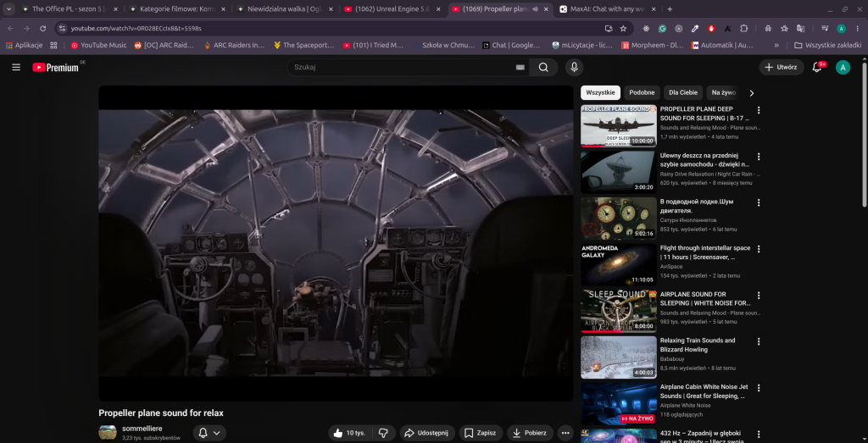Image resolution: width=868 pixels, height=443 pixels.
Task: Open the on-screen keyboard icon in search box
Action: pyautogui.click(x=520, y=68)
